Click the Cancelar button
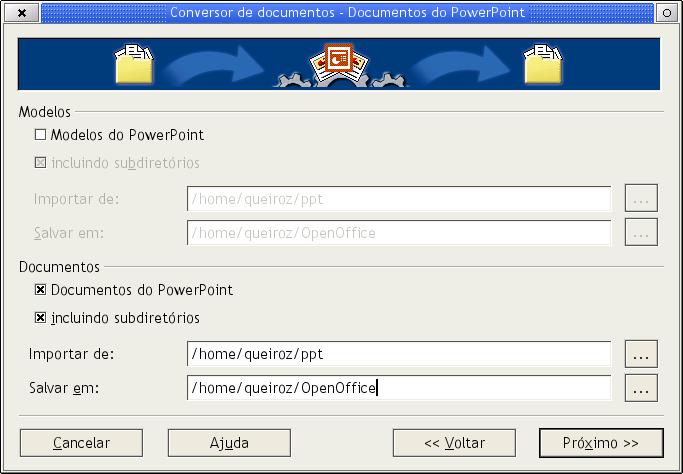Screen dimensions: 683x474 pyautogui.click(x=81, y=443)
